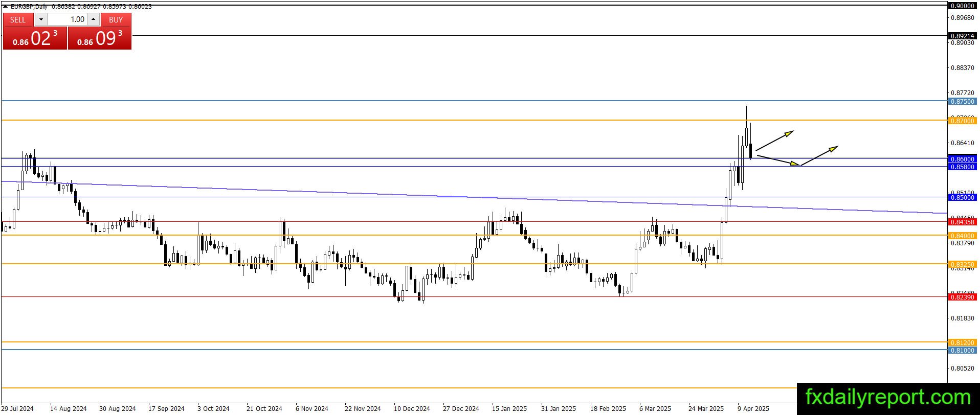Click the 0.87000 orange price label

(x=962, y=121)
